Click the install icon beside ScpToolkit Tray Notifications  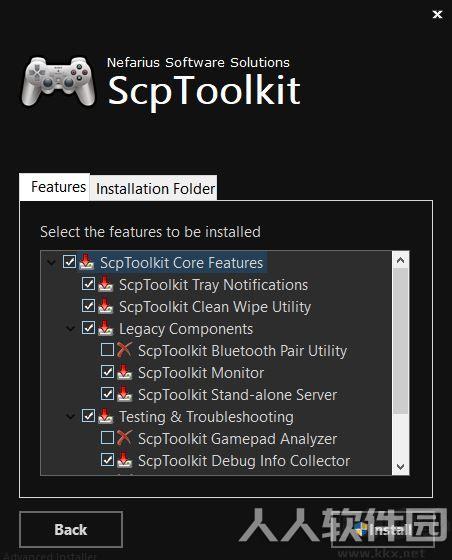point(105,284)
